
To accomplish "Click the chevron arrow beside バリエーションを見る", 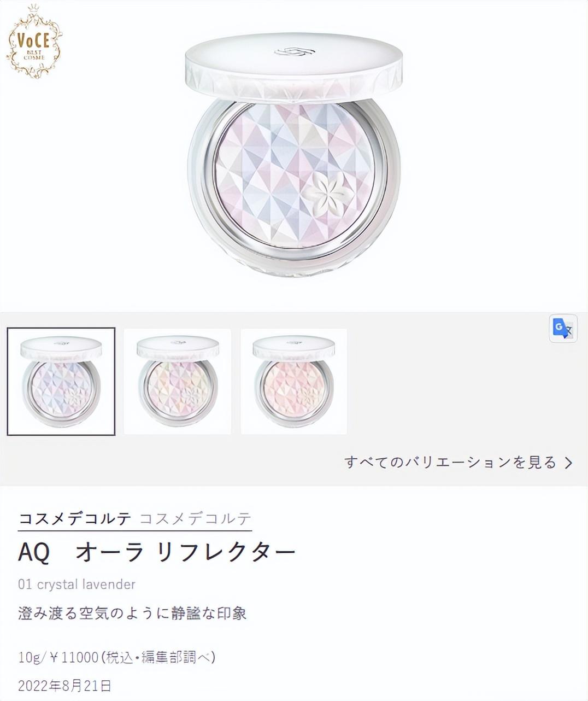I will tap(568, 463).
